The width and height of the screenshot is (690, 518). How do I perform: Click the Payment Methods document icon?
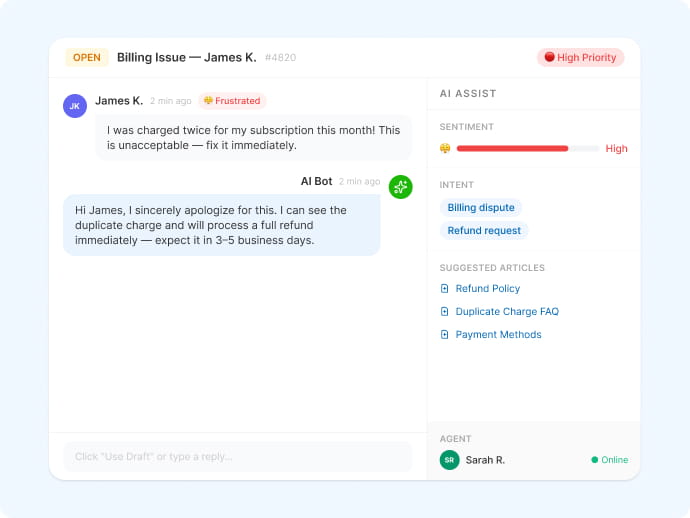point(444,334)
